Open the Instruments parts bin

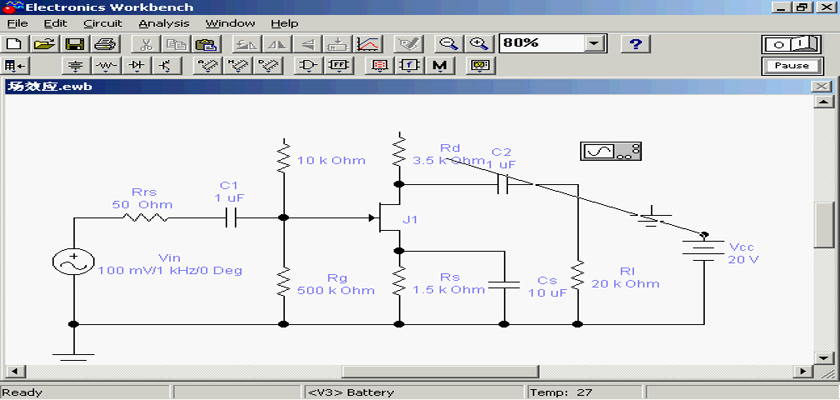point(480,66)
